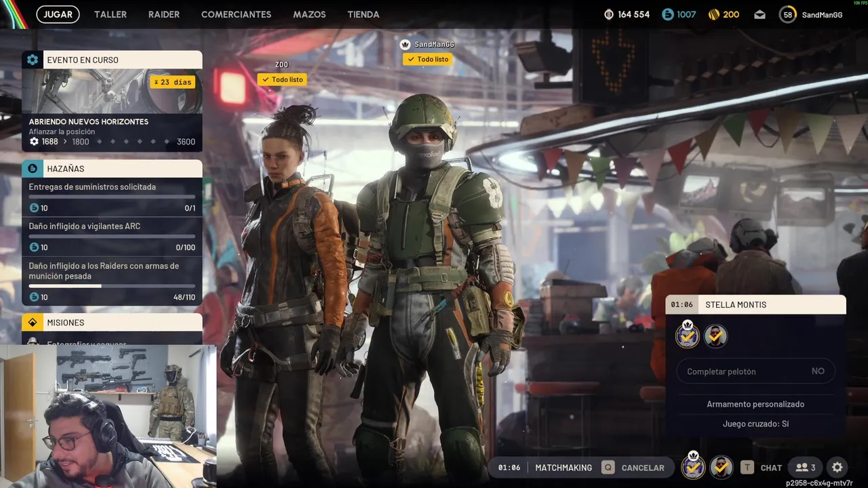Open the JUGAR tab
868x488 pixels.
click(58, 14)
